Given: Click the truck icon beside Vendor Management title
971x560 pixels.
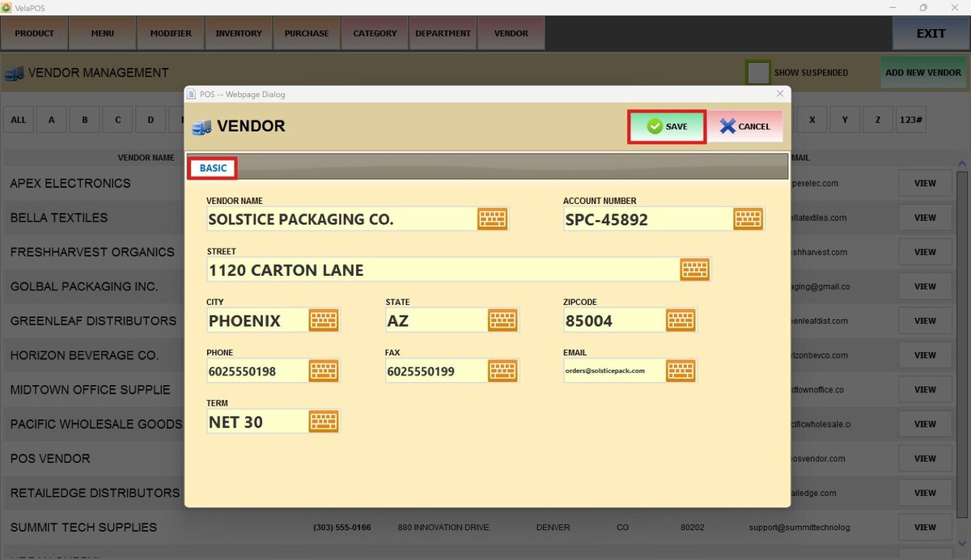Looking at the screenshot, I should tap(14, 73).
